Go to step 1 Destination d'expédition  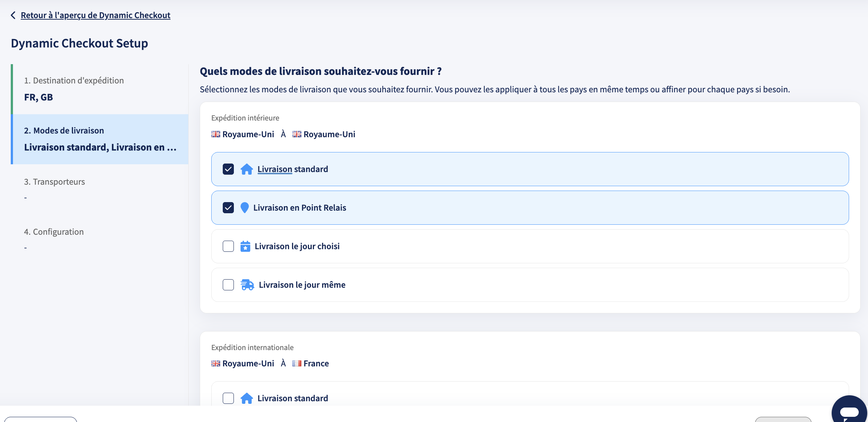(x=100, y=89)
